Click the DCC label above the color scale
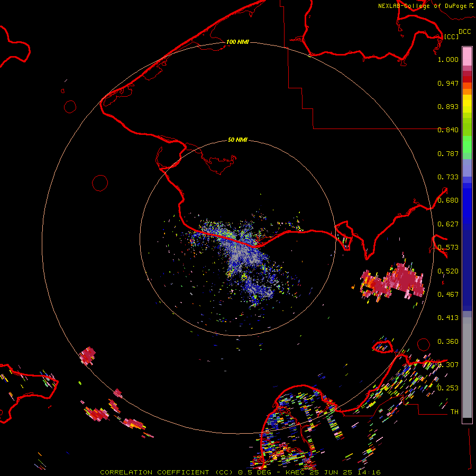 [x=464, y=32]
